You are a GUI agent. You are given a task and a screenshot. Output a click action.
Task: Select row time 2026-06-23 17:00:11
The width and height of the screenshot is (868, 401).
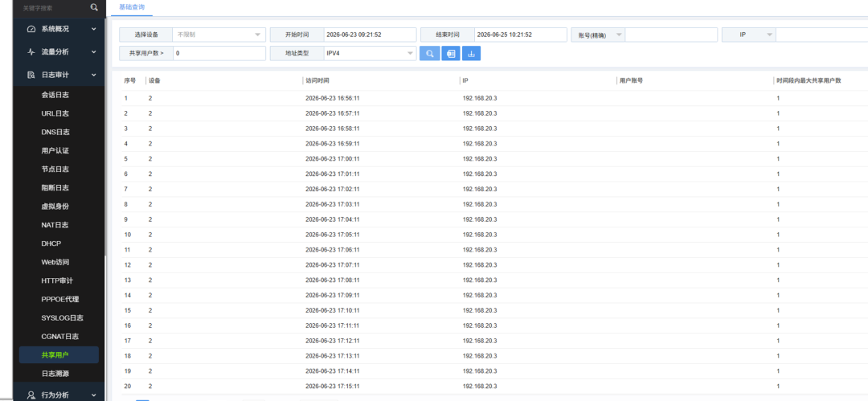(332, 159)
